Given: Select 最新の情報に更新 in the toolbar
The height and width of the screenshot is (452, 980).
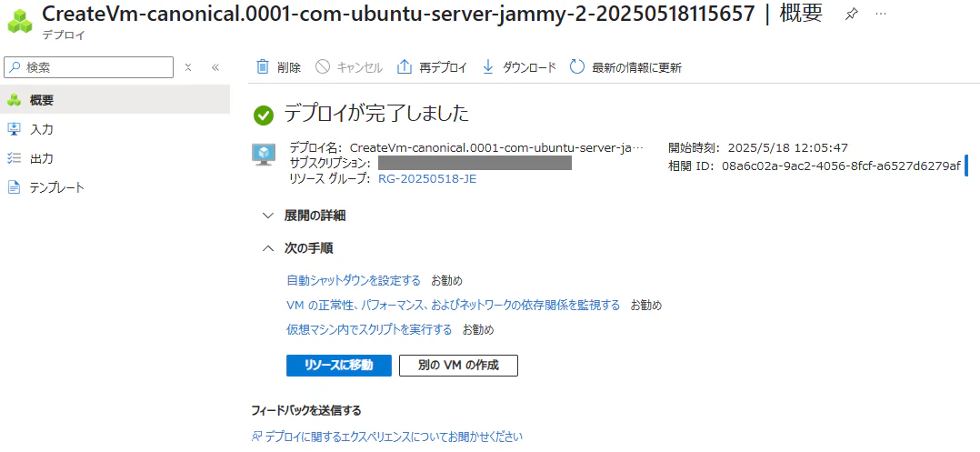Looking at the screenshot, I should pos(636,67).
